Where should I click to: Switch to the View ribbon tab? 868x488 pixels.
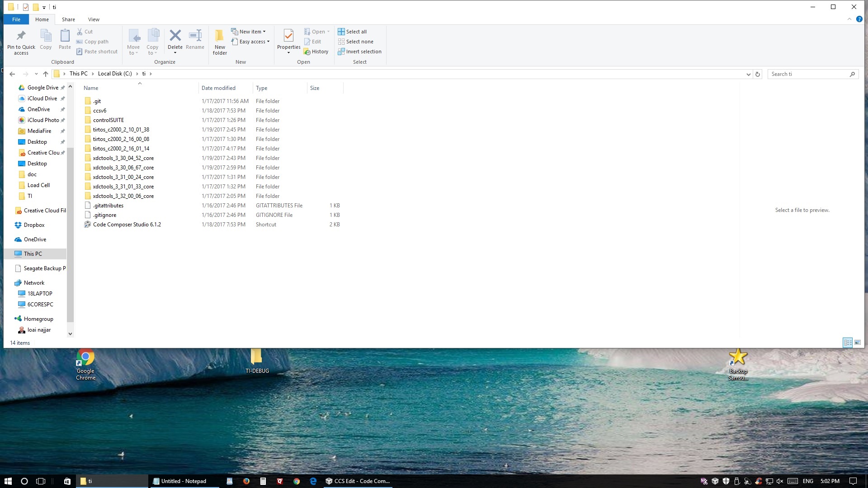(x=94, y=19)
